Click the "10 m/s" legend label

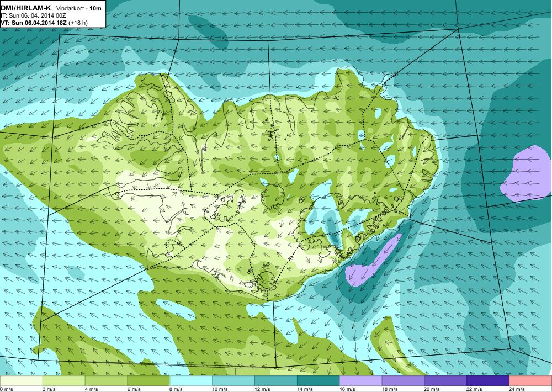coord(220,389)
